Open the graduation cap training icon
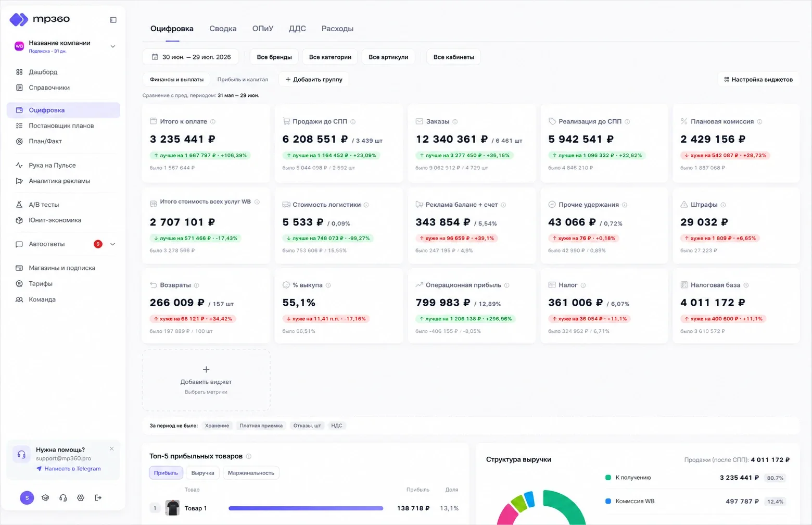The width and height of the screenshot is (812, 525). (x=45, y=498)
